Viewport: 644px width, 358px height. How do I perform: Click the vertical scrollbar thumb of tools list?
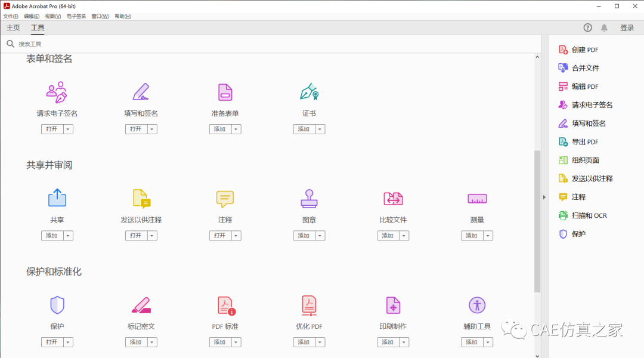coord(537,221)
